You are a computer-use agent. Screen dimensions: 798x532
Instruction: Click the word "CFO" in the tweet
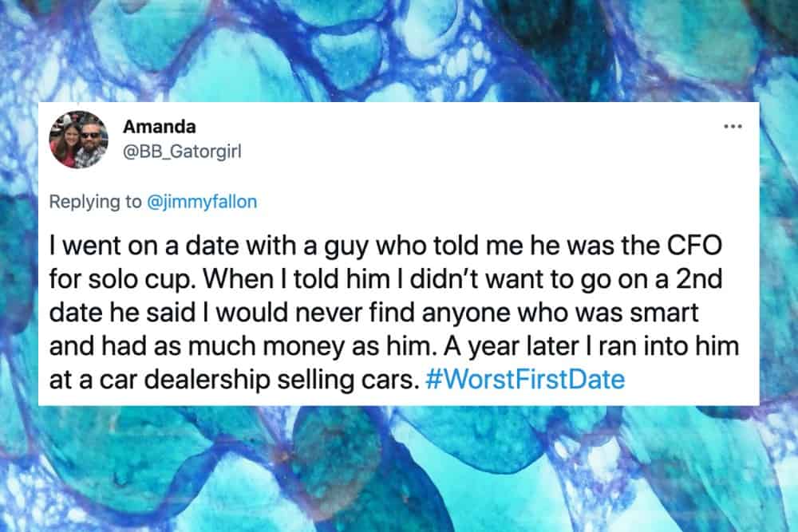click(x=709, y=239)
